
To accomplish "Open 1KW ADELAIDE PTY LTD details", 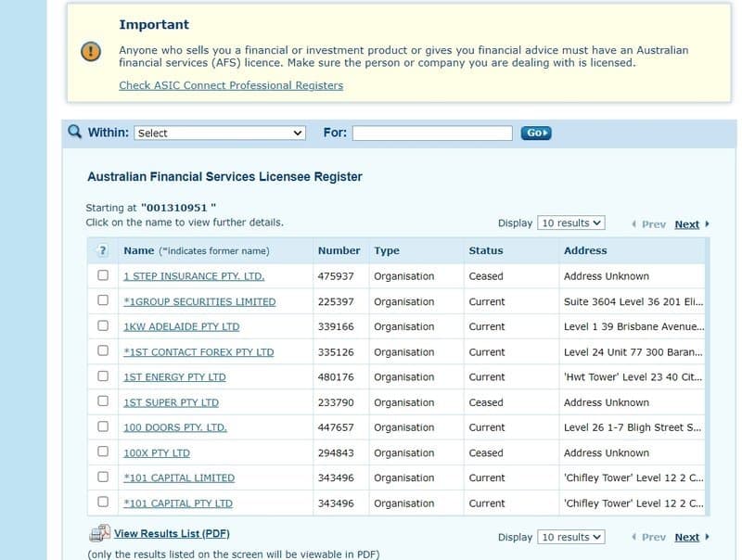I will (182, 327).
